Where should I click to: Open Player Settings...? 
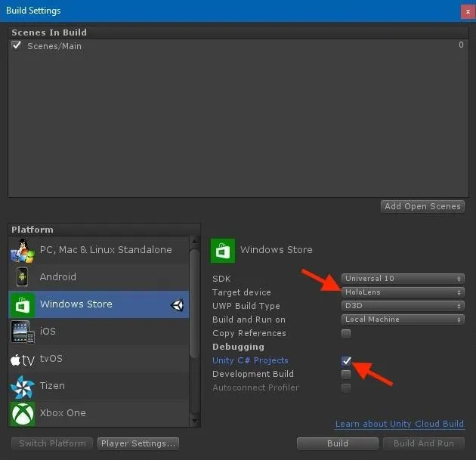pyautogui.click(x=138, y=443)
